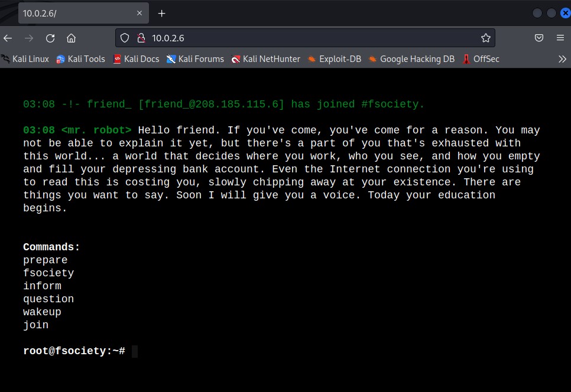
Task: Open the Kali Linux bookmark
Action: coord(25,59)
